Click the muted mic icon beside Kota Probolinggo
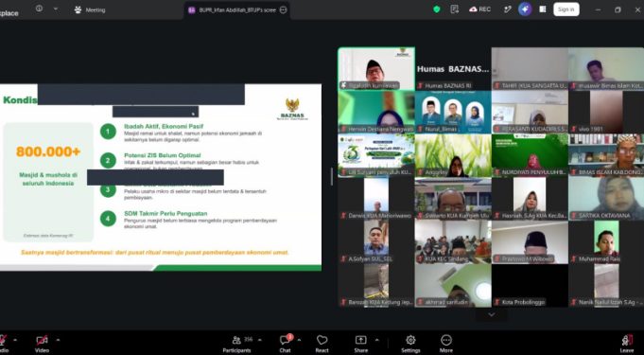 [x=497, y=302]
